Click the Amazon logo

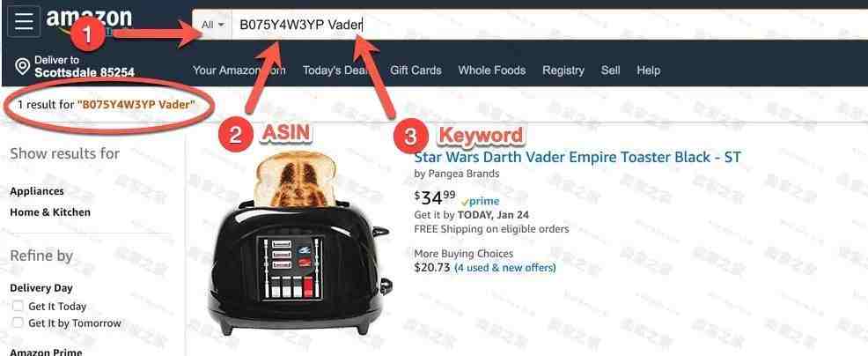coord(89,21)
